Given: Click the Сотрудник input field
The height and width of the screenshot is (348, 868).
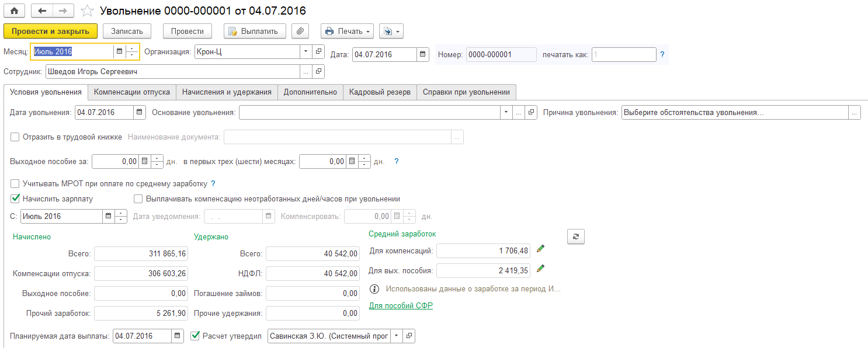Looking at the screenshot, I should pos(172,71).
